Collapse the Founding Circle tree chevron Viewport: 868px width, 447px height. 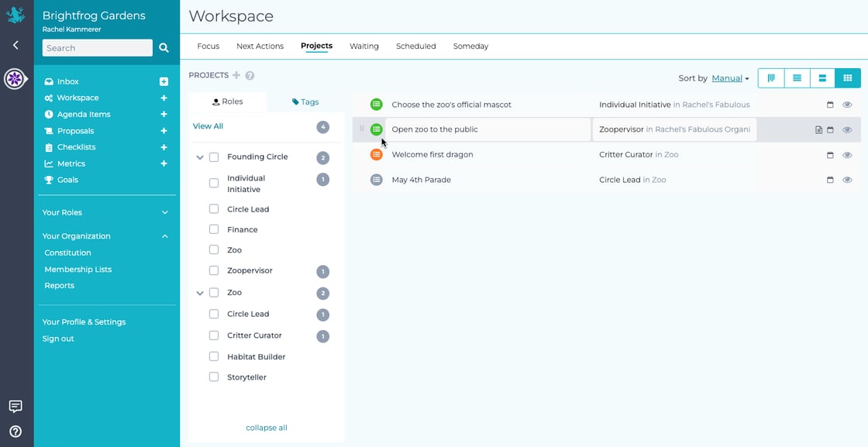click(200, 157)
